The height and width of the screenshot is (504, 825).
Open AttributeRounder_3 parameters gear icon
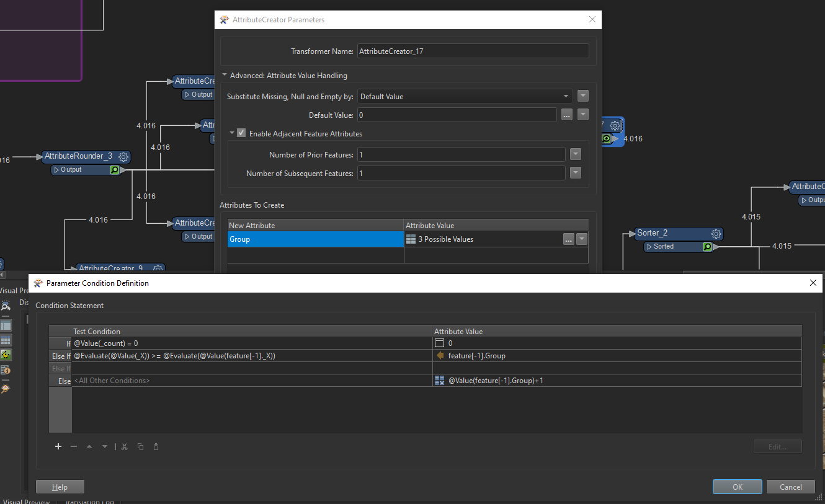coord(123,157)
